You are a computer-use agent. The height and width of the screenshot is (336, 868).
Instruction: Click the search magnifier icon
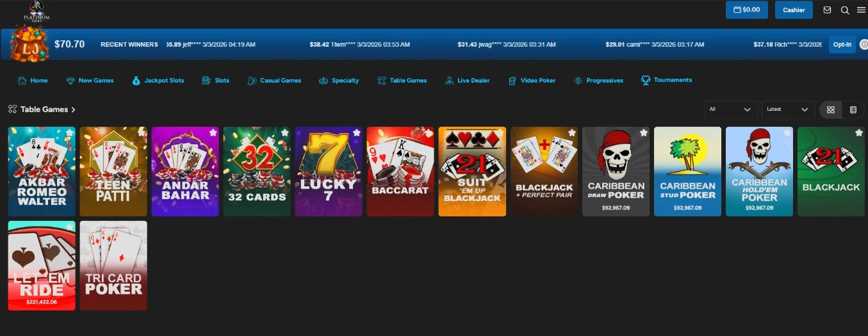coord(845,10)
